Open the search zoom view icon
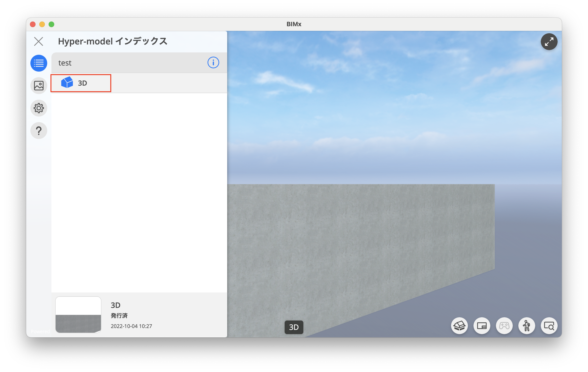Viewport: 588px width, 372px height. (x=549, y=326)
